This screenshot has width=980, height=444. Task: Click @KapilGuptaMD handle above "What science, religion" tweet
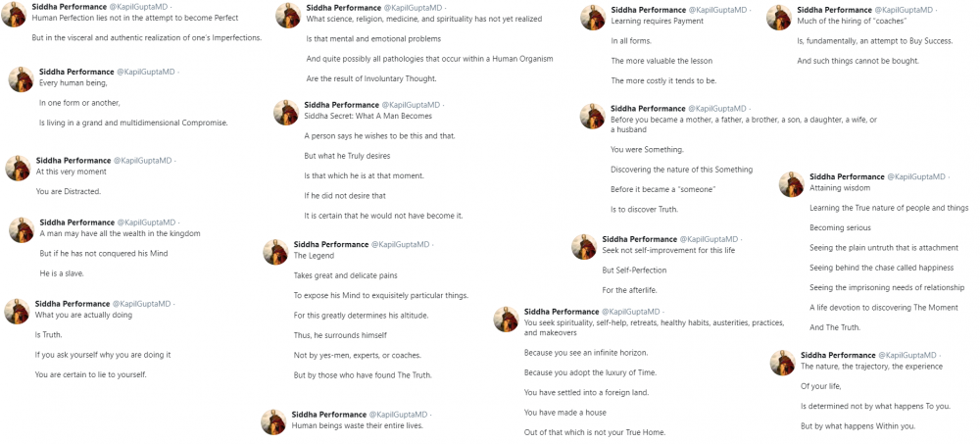tap(413, 7)
